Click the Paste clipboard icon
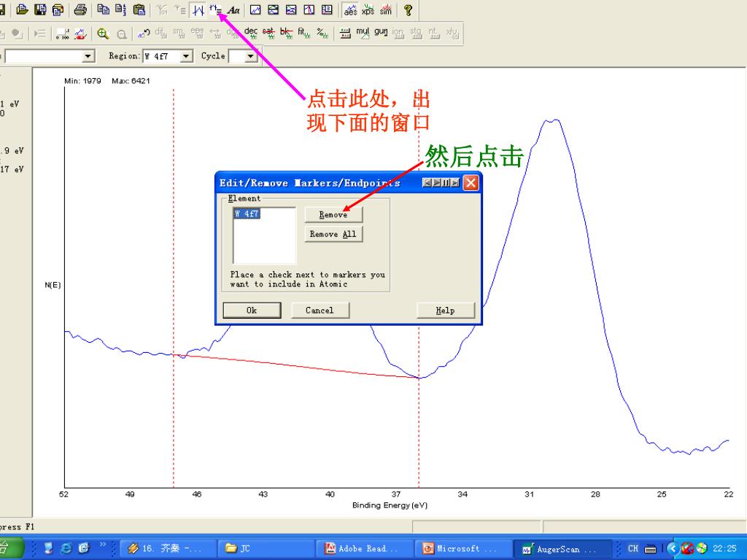 [139, 10]
